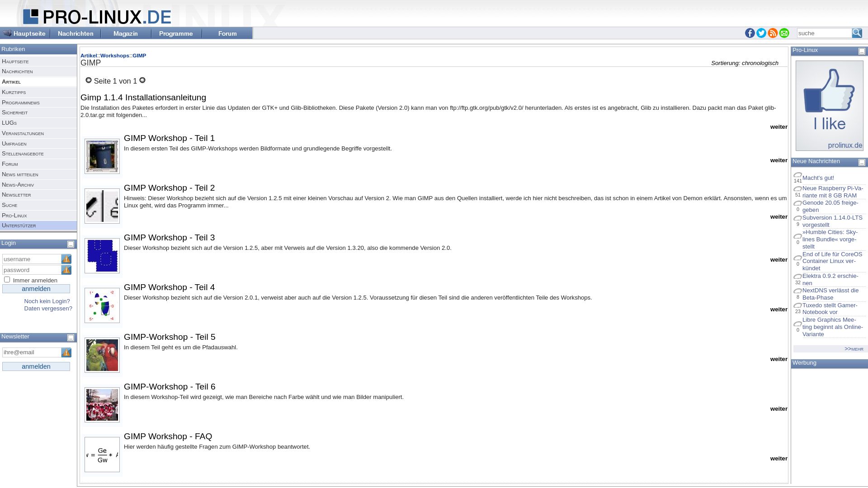Collapse the Neue Nachrichten box
This screenshot has width=868, height=488.
pyautogui.click(x=862, y=163)
